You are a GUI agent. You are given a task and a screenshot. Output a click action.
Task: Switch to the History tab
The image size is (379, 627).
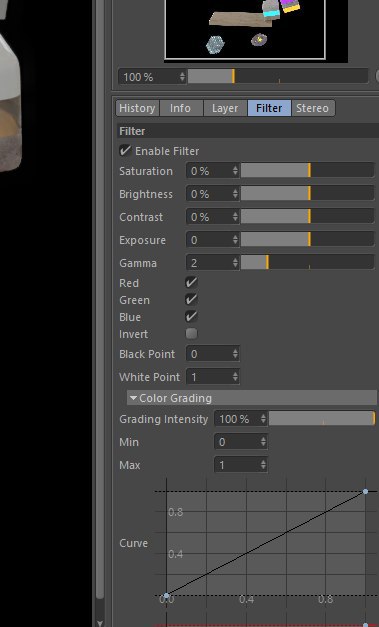pyautogui.click(x=137, y=108)
